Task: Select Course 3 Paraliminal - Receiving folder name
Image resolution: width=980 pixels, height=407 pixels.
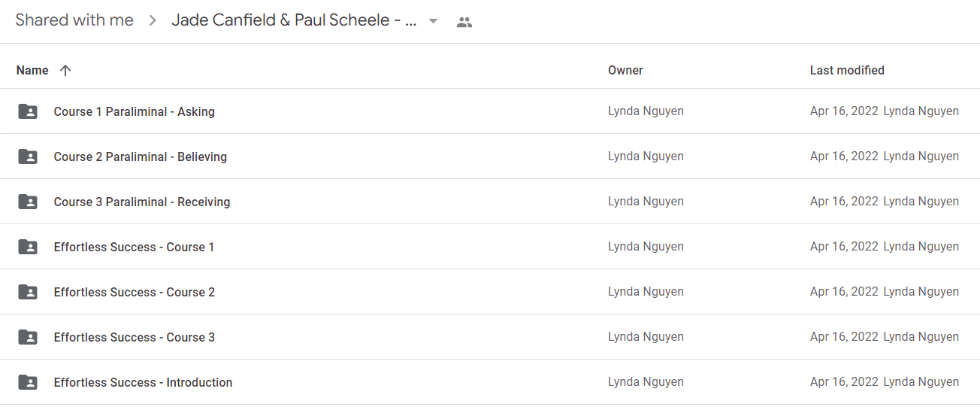Action: 142,202
